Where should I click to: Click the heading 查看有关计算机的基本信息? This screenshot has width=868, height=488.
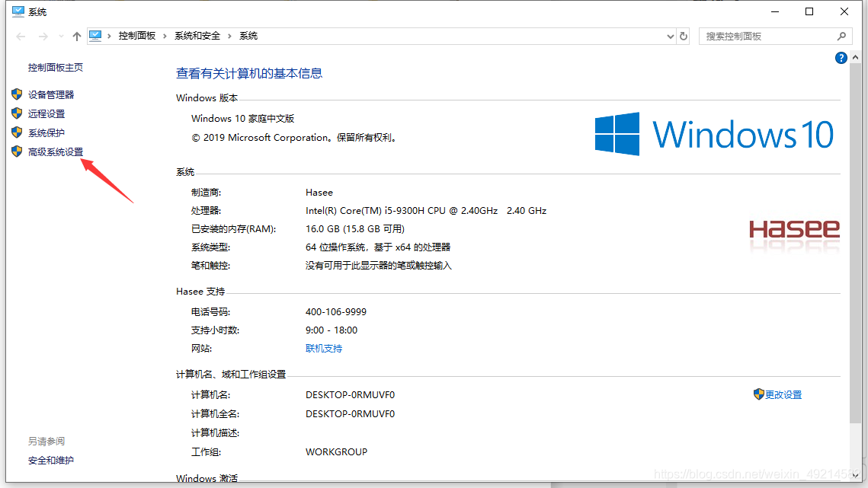pyautogui.click(x=249, y=74)
